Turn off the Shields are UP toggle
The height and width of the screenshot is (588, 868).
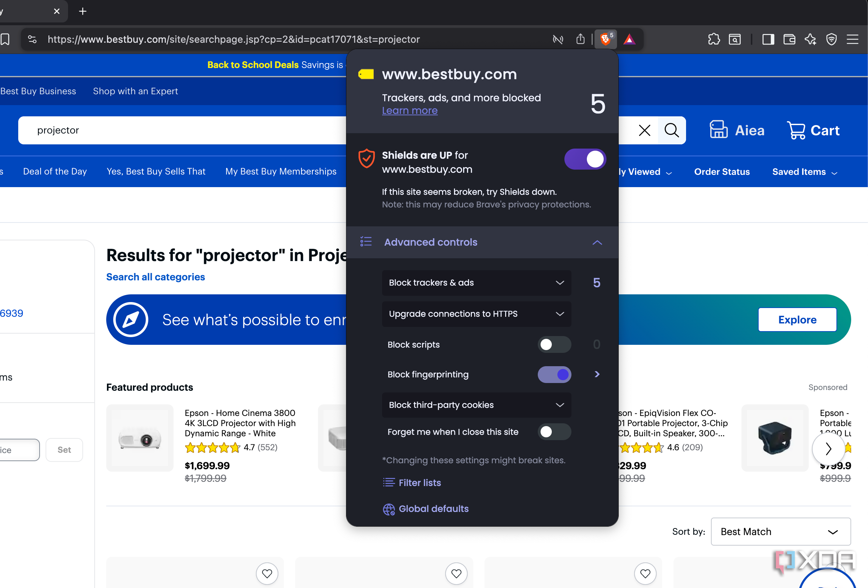pyautogui.click(x=585, y=159)
